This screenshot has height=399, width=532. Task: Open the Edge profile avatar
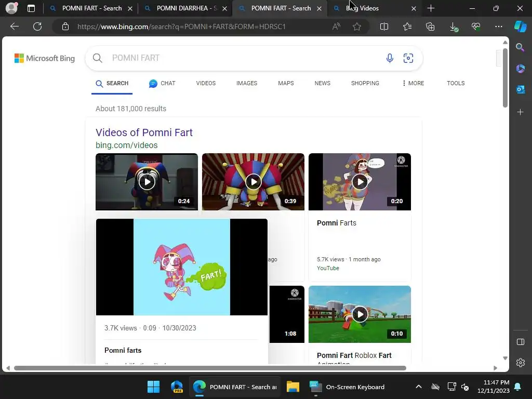click(11, 8)
